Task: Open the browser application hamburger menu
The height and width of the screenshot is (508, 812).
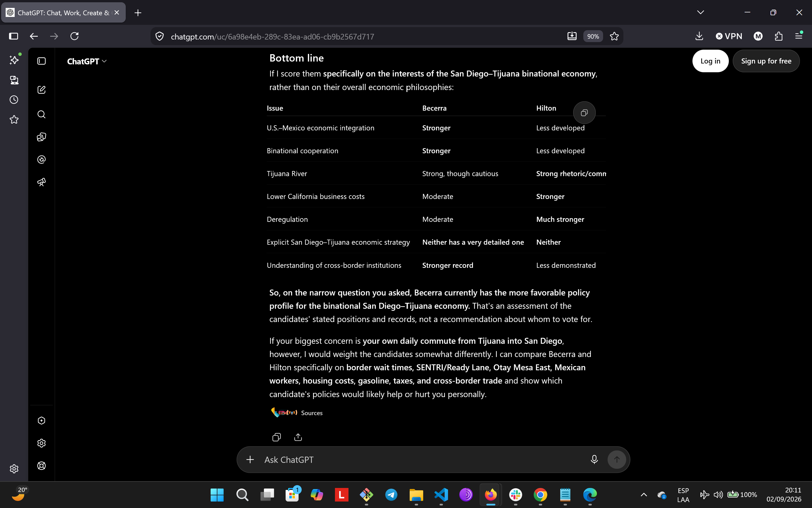Action: [x=799, y=36]
